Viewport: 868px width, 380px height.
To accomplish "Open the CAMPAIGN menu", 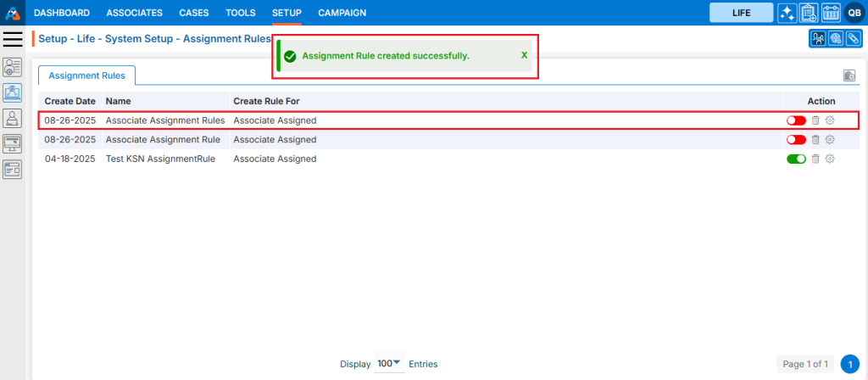I will pyautogui.click(x=342, y=13).
